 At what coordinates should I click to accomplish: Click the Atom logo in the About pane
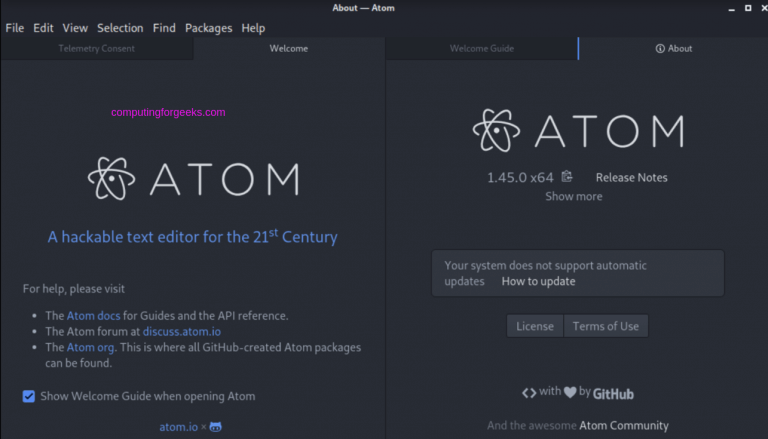tap(578, 130)
